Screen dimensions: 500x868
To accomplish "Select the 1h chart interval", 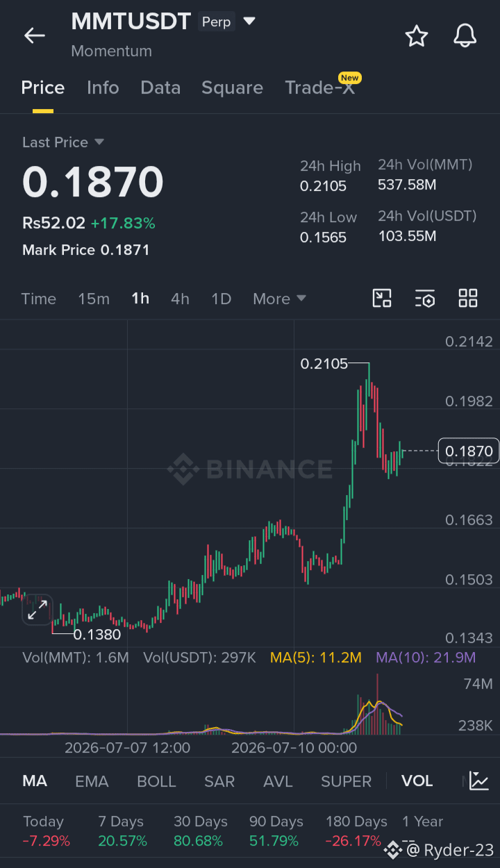I will click(x=140, y=299).
